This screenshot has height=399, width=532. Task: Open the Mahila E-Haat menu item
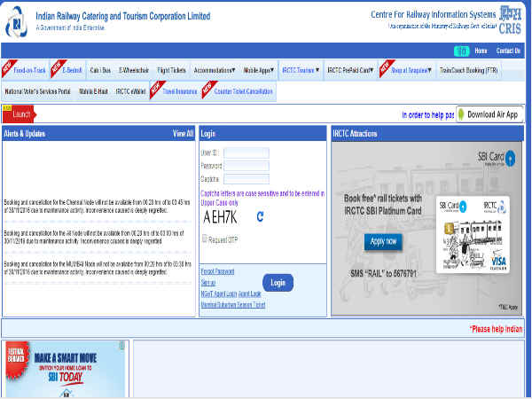[93, 91]
